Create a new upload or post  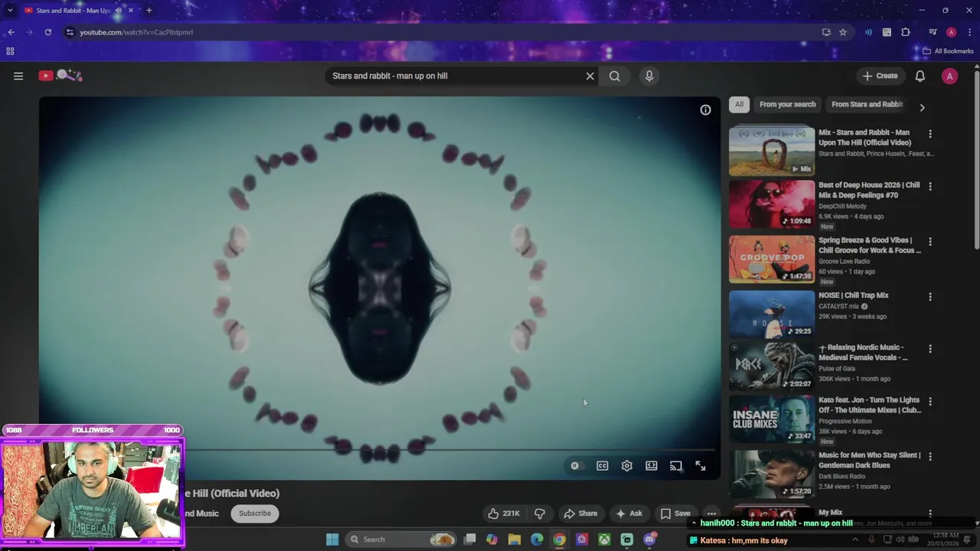pos(880,76)
